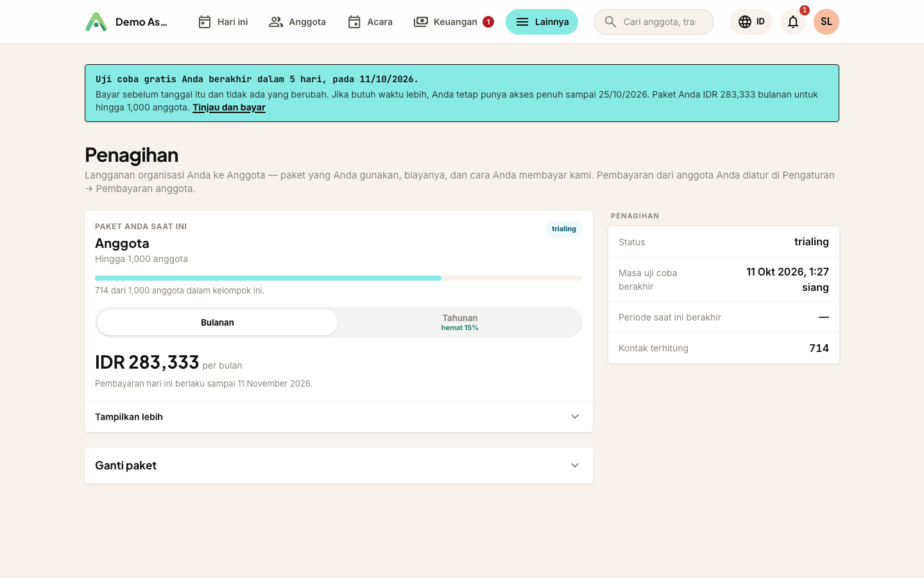The width and height of the screenshot is (924, 578).
Task: Click the trialing status badge
Action: [564, 229]
